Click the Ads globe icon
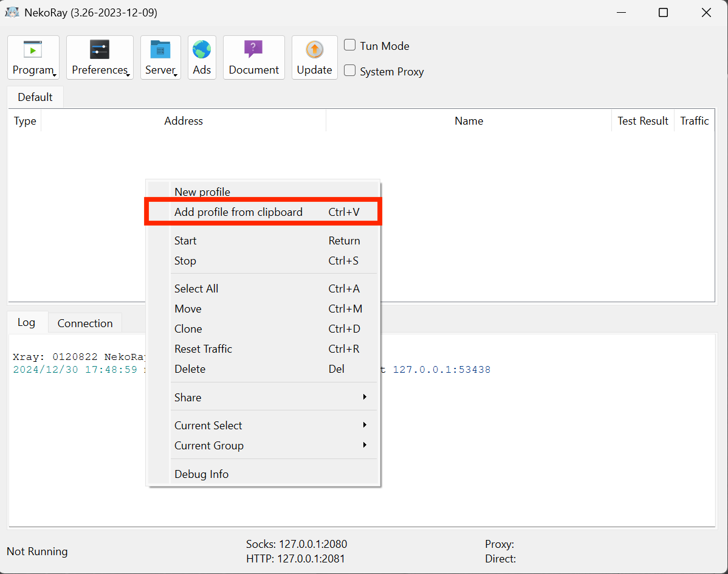 [x=202, y=50]
